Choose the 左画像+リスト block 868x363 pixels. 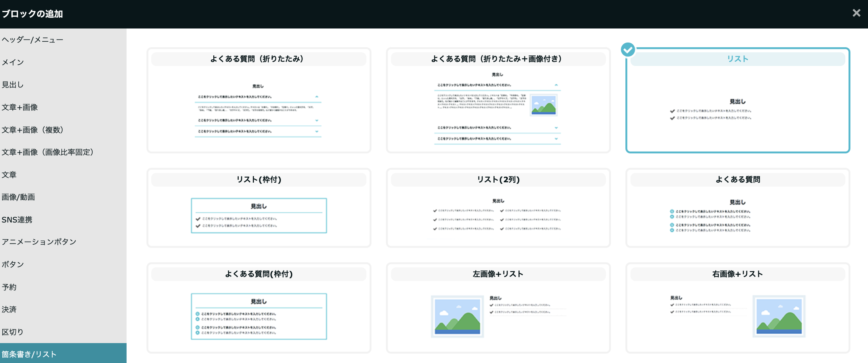click(498, 308)
